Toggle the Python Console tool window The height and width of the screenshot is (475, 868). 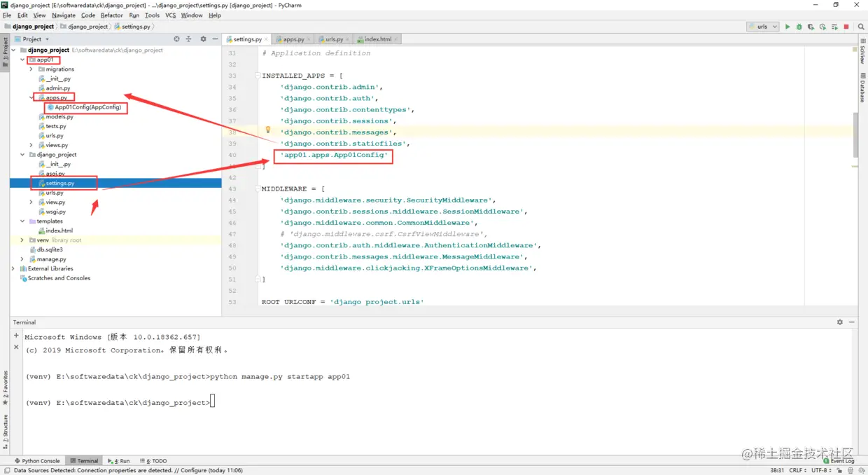pos(37,461)
